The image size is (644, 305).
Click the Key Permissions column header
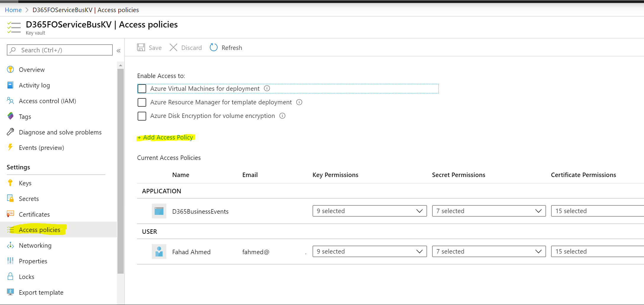335,175
